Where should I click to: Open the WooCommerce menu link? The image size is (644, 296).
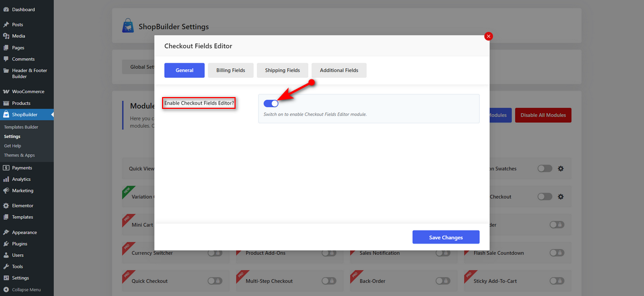pyautogui.click(x=27, y=92)
